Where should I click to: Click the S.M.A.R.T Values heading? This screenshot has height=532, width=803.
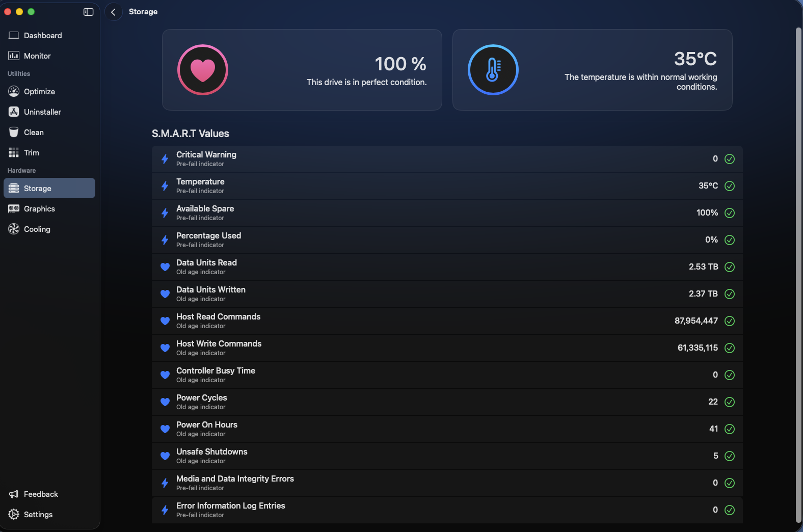coord(191,134)
